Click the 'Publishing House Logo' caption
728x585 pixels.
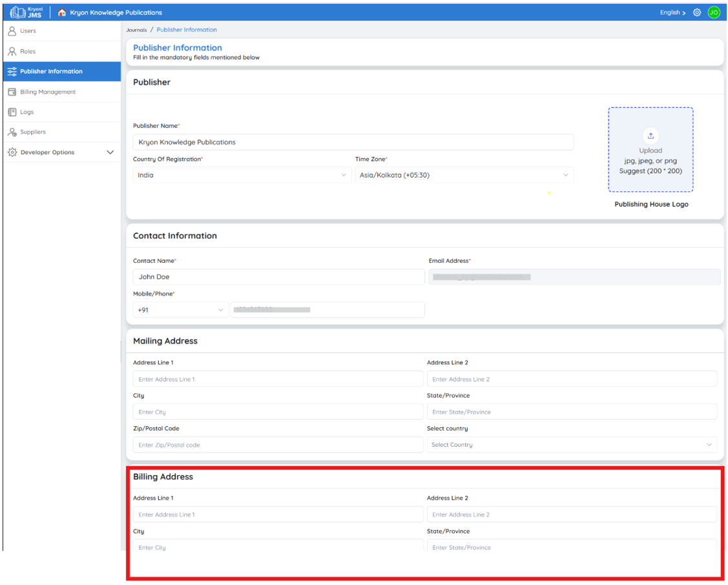point(651,204)
